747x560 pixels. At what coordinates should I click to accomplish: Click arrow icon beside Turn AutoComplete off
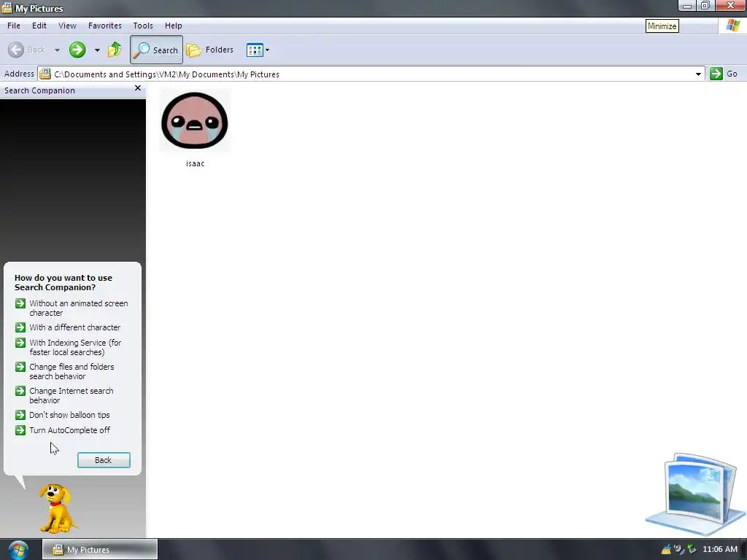pos(20,430)
